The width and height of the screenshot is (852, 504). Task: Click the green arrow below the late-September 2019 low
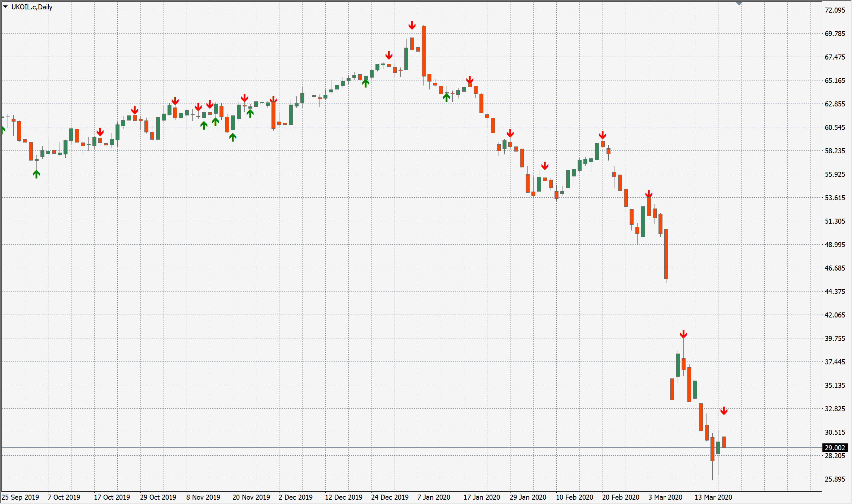(x=36, y=174)
